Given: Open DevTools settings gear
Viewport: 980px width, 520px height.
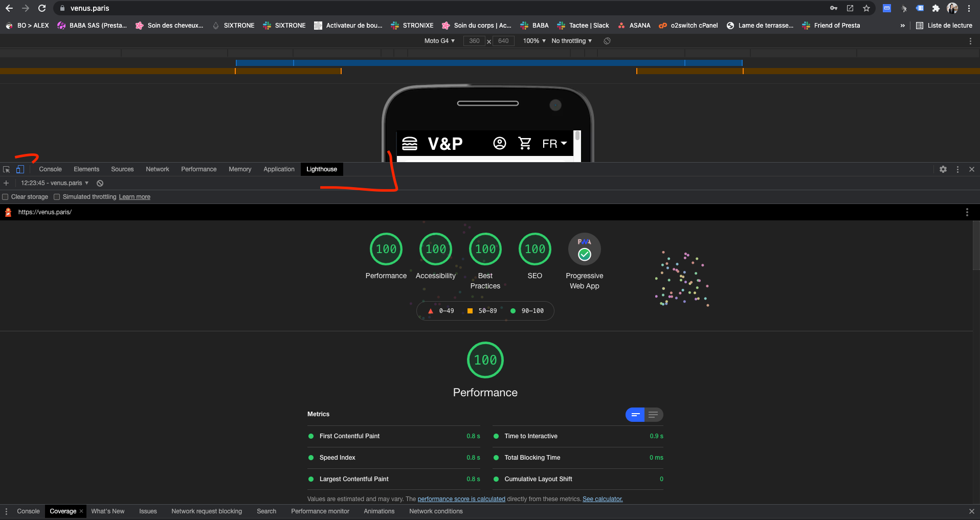Looking at the screenshot, I should (x=943, y=169).
